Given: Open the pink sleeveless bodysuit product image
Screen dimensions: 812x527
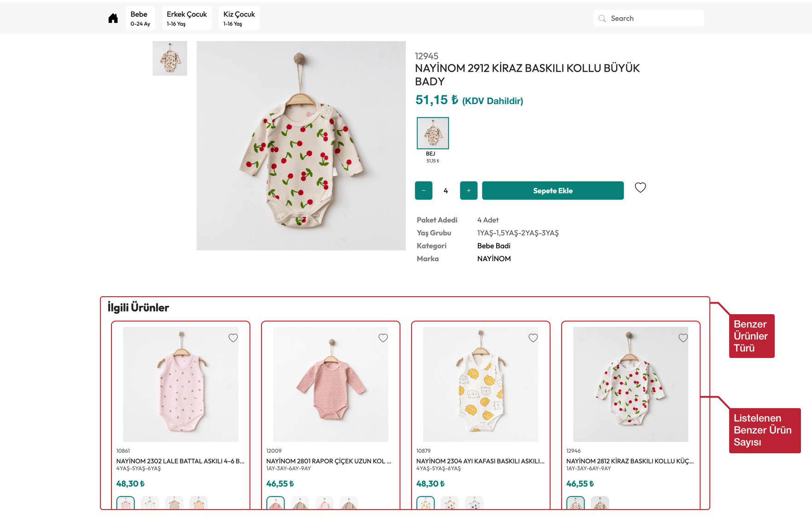Looking at the screenshot, I should pos(180,384).
